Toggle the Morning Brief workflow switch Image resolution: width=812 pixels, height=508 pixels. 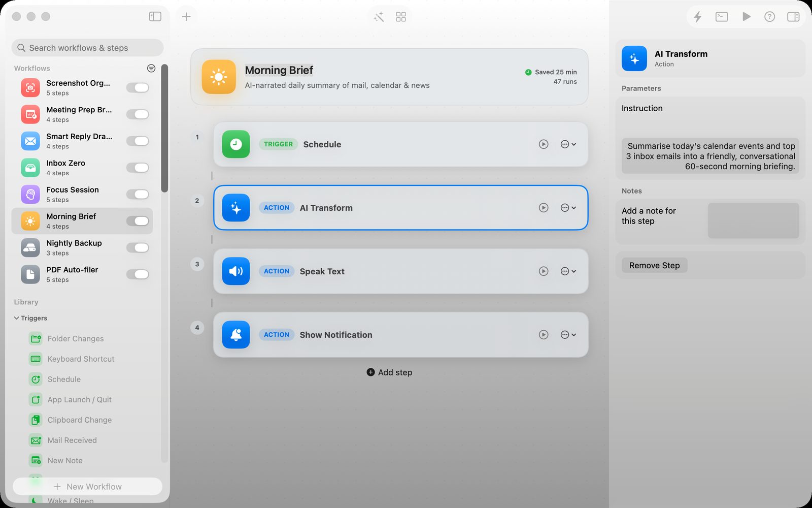[138, 221]
